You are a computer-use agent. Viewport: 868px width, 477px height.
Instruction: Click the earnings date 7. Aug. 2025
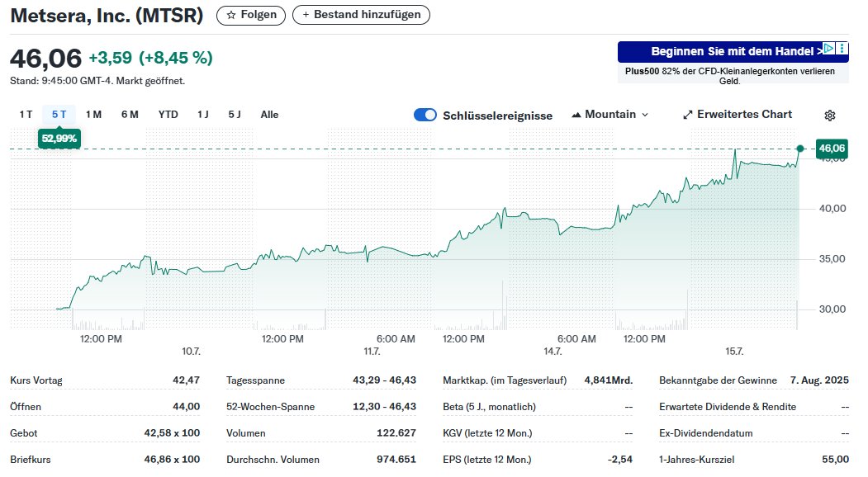click(819, 380)
